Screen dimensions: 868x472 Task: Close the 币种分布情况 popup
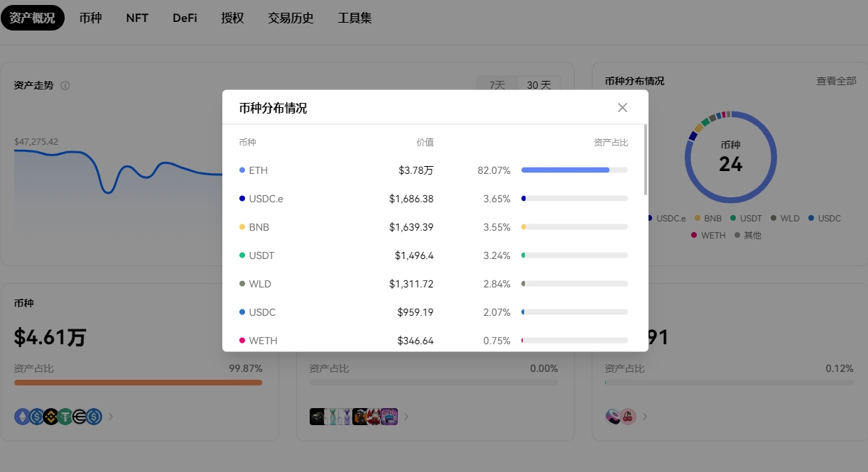point(622,108)
